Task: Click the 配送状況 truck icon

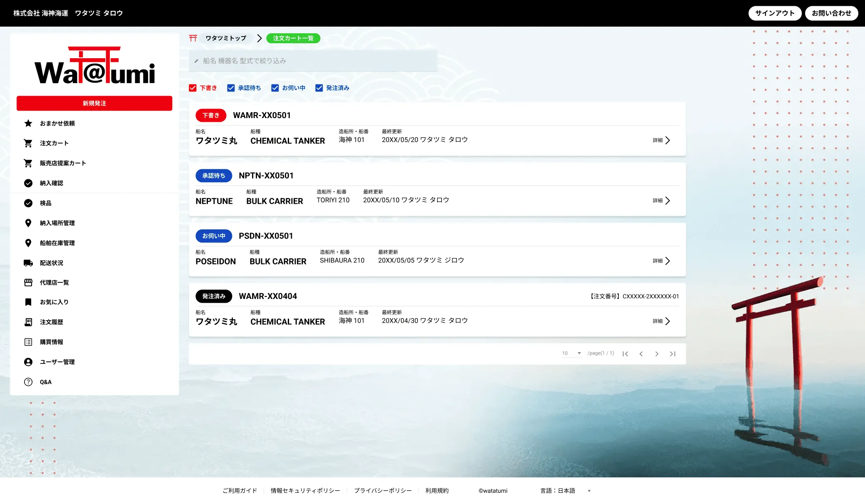Action: 28,262
